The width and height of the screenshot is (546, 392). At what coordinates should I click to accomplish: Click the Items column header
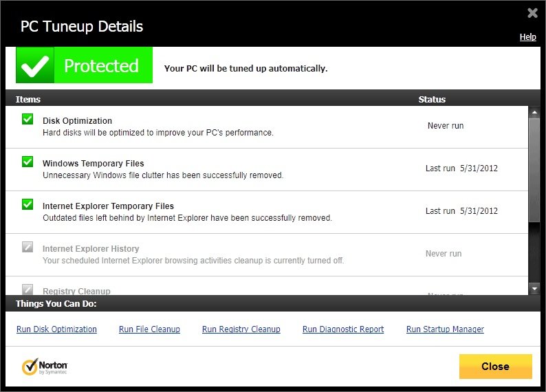coord(28,99)
